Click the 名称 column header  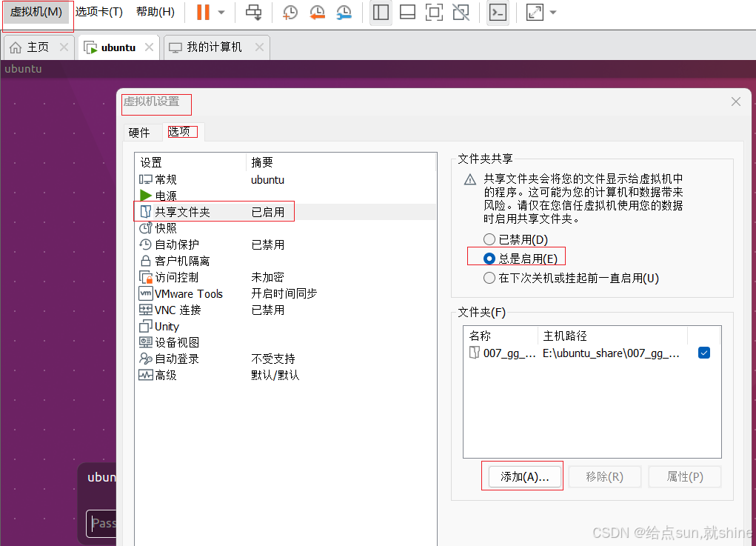[500, 336]
